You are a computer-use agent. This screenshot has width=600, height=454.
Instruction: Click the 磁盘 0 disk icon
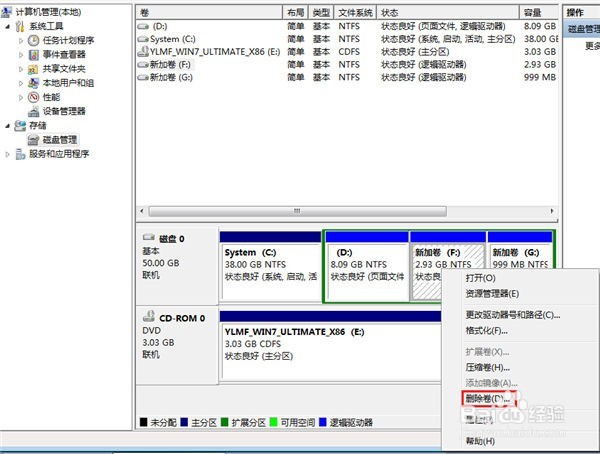tap(148, 238)
